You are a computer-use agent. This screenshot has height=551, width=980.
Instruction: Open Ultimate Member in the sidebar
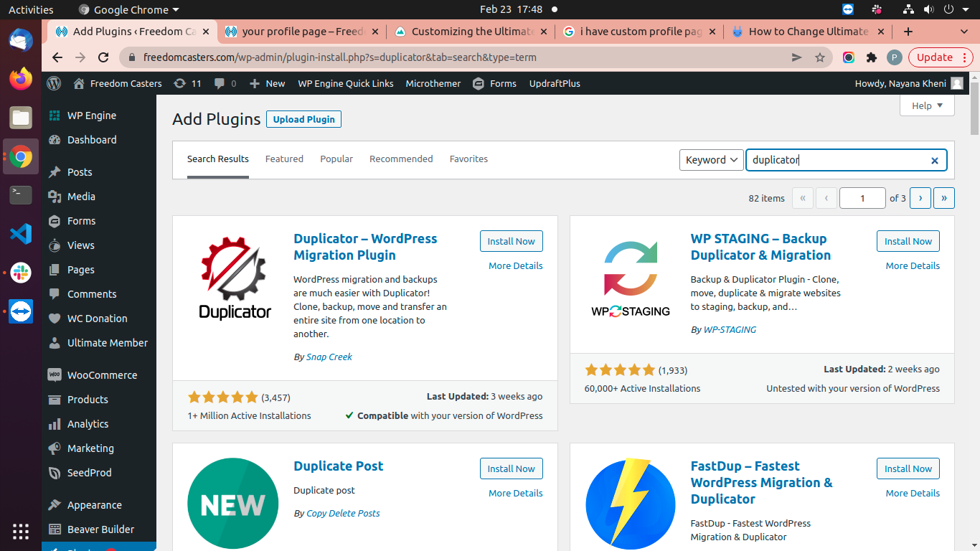click(x=99, y=343)
